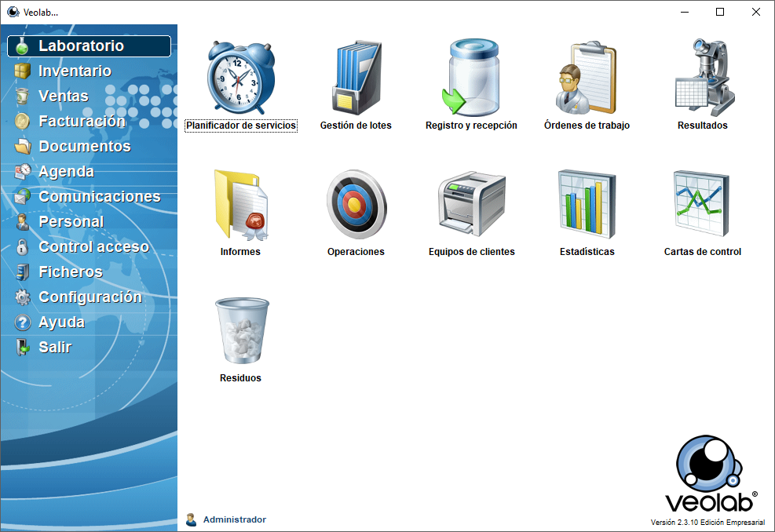Click the Cartas de control label

(x=702, y=252)
